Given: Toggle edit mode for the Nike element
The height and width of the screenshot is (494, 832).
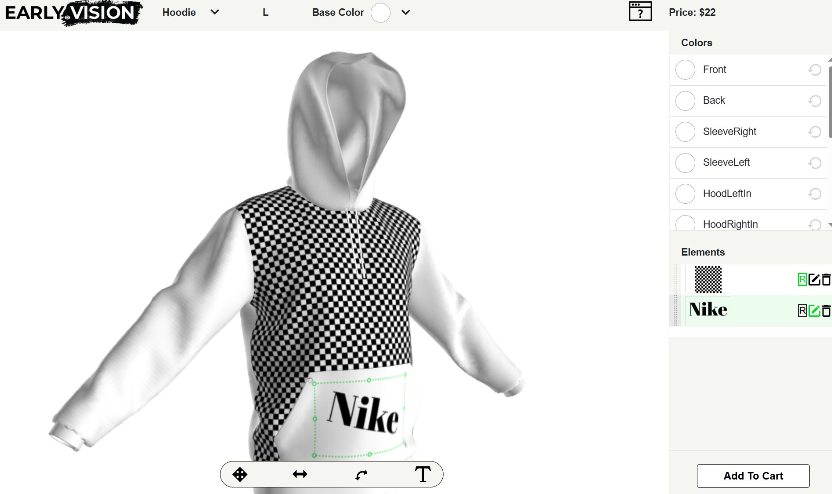Looking at the screenshot, I should (814, 311).
